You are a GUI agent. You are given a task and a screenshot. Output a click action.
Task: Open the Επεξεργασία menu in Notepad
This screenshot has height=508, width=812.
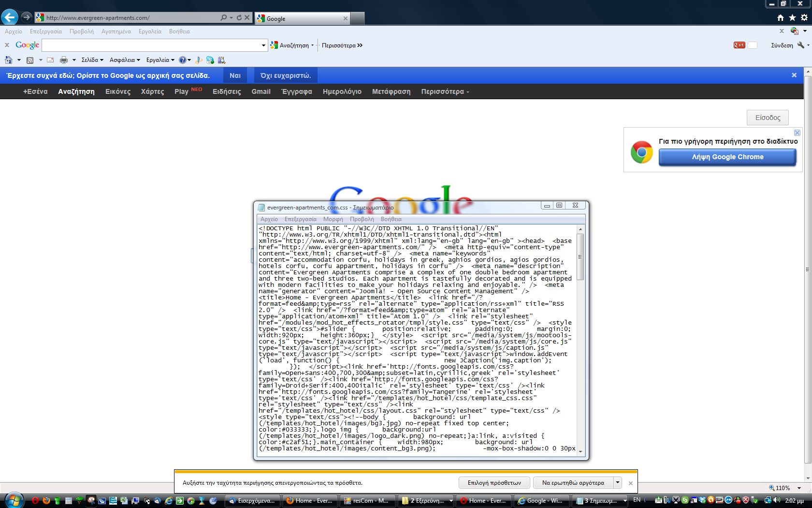[x=301, y=219]
